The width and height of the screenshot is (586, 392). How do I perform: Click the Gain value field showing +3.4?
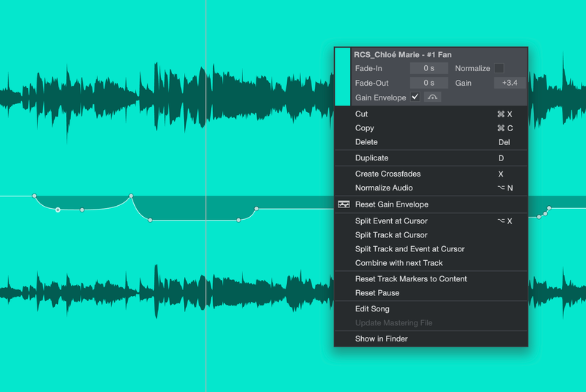point(510,83)
